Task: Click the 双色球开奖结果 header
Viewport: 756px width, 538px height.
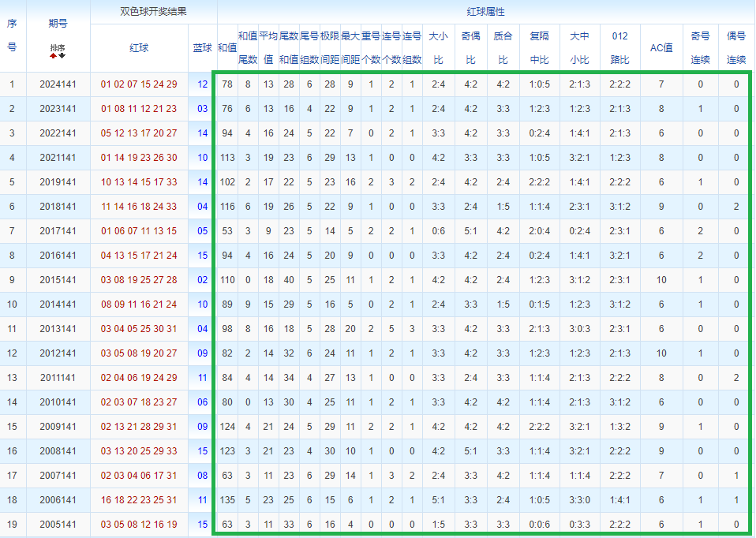Action: pyautogui.click(x=153, y=12)
